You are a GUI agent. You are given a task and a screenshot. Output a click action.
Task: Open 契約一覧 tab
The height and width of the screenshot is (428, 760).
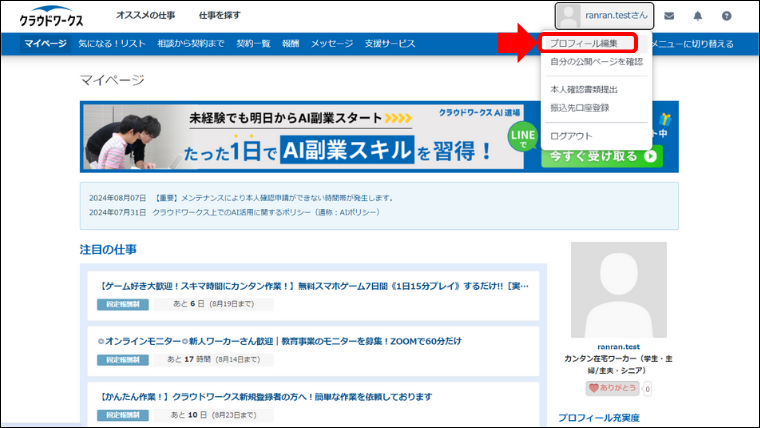click(253, 44)
